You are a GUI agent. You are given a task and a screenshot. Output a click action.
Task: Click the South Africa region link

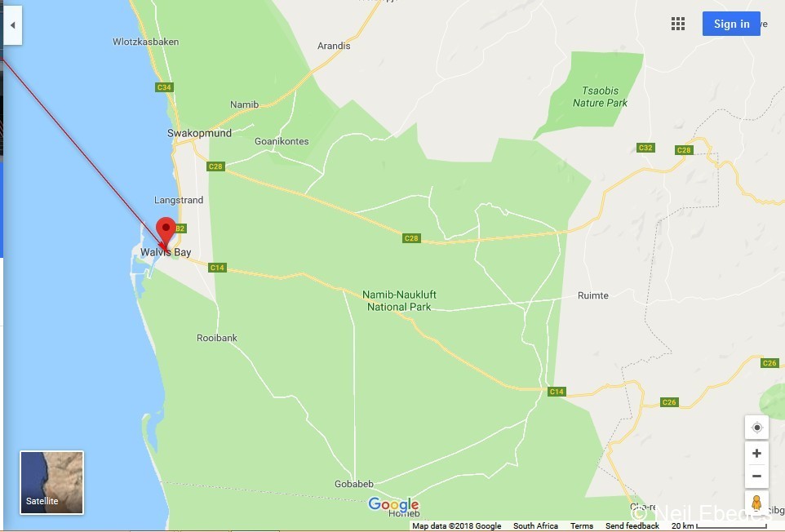click(x=535, y=526)
